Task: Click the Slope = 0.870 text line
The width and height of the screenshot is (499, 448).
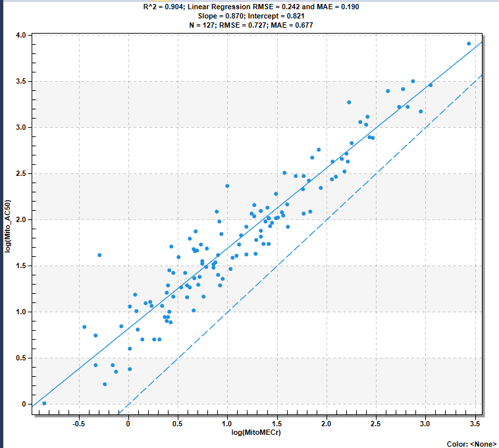Action: click(251, 16)
